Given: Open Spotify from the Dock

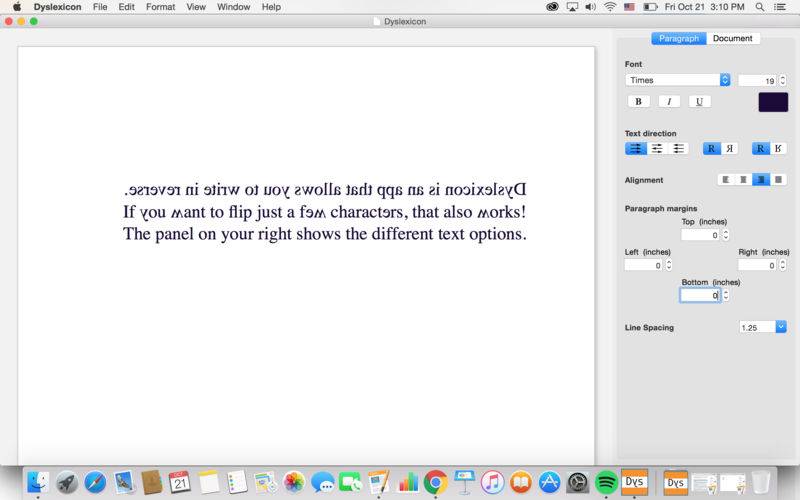Looking at the screenshot, I should pyautogui.click(x=606, y=483).
